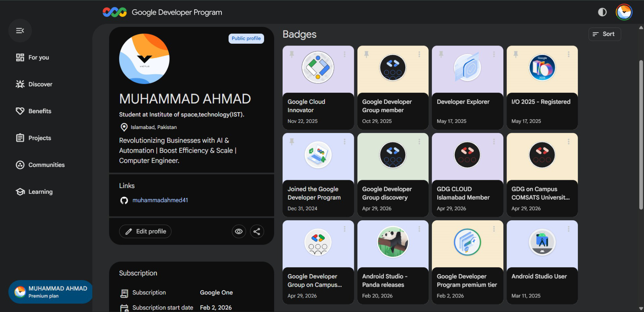The image size is (644, 312).
Task: Open the Communities page
Action: pos(40,165)
